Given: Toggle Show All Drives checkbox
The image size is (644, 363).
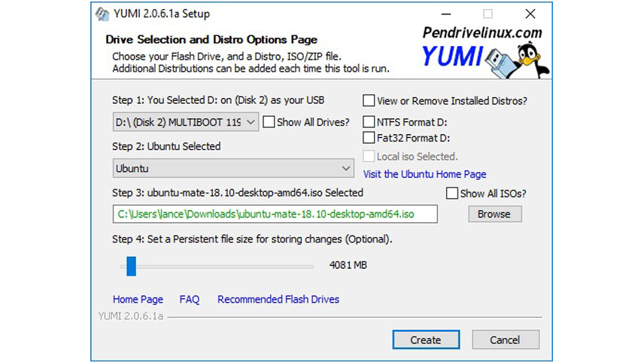Looking at the screenshot, I should (x=269, y=122).
